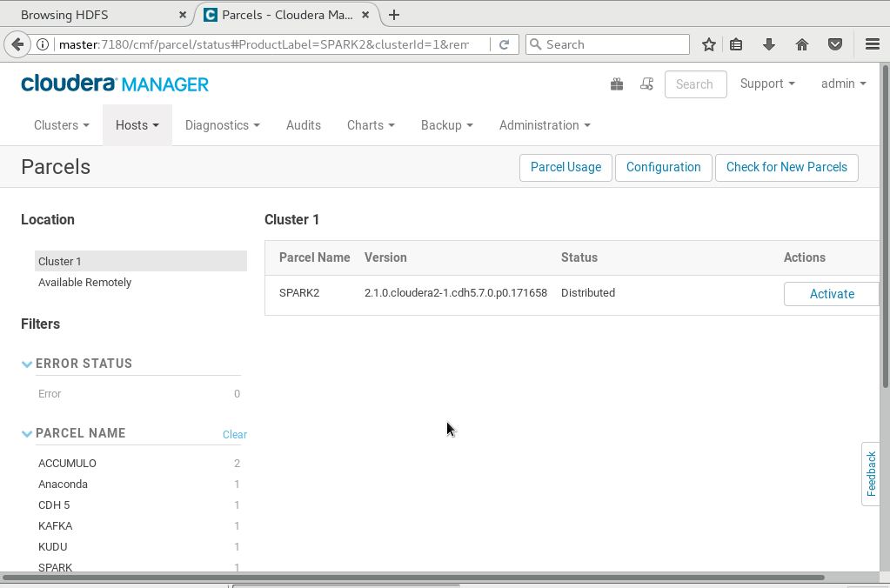Clear the parcel name filter
Viewport: 890px width, 588px height.
pos(234,434)
